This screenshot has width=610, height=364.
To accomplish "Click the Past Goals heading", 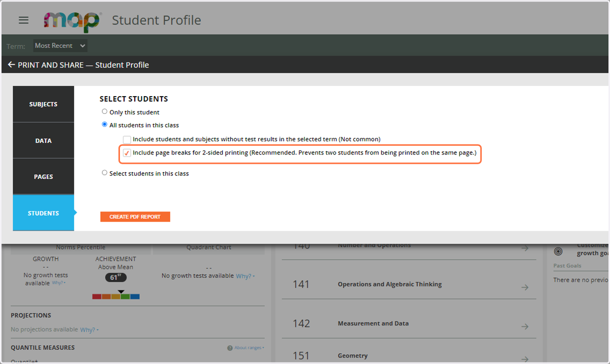I will (567, 265).
